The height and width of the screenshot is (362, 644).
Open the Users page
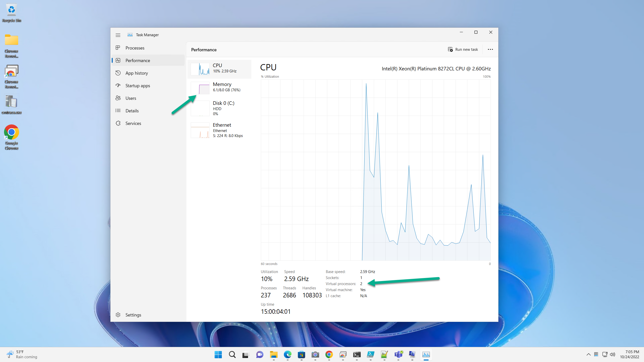(x=148, y=98)
